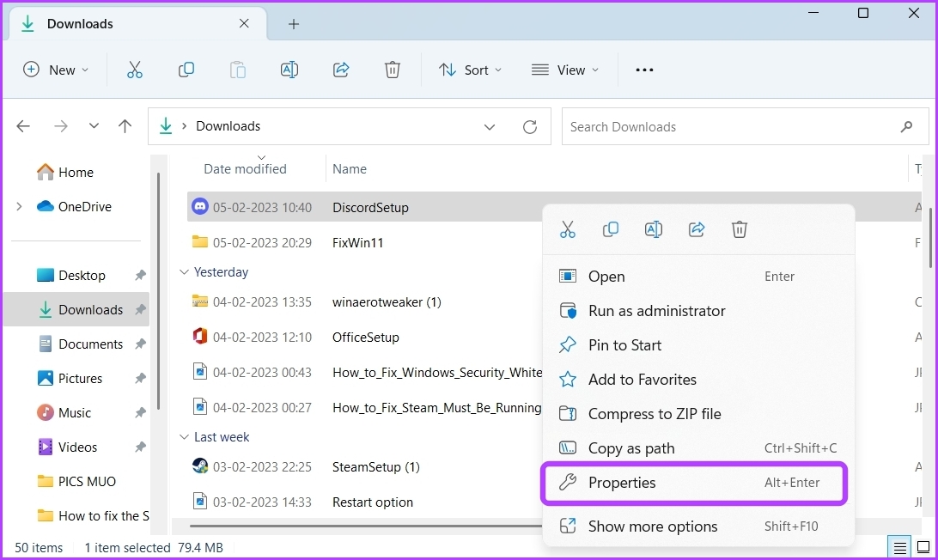Click the Delete icon in the context menu
938x560 pixels.
point(740,229)
